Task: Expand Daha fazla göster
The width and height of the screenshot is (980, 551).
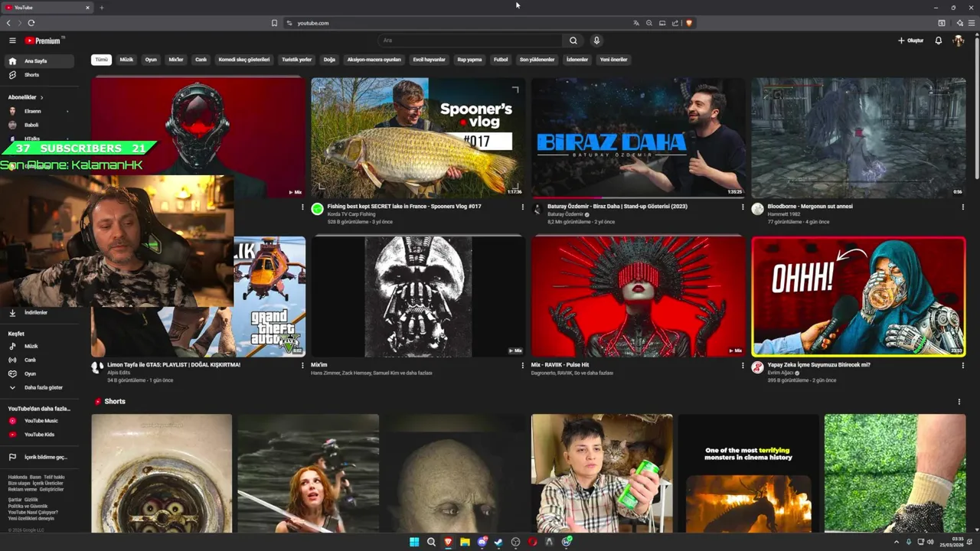Action: 40,387
